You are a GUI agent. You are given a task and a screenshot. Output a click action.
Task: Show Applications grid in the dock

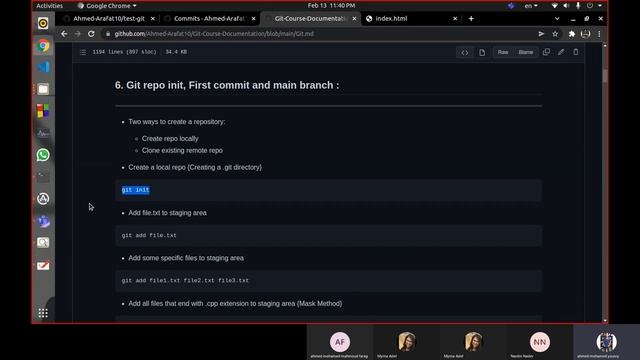(x=43, y=313)
